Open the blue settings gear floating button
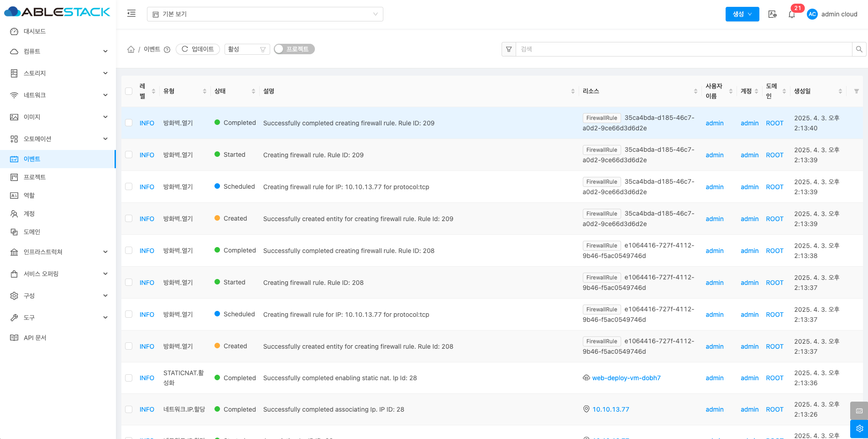 click(x=859, y=429)
